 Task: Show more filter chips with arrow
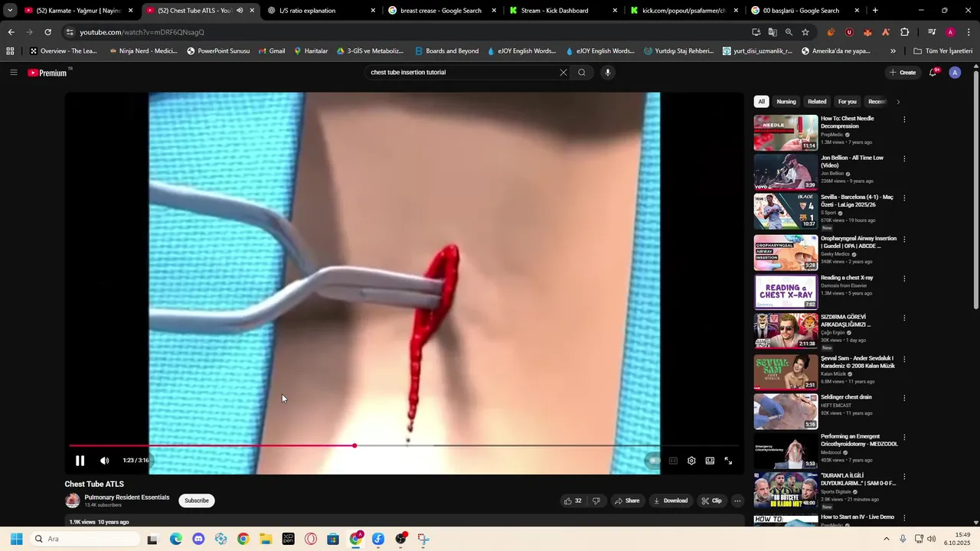898,102
